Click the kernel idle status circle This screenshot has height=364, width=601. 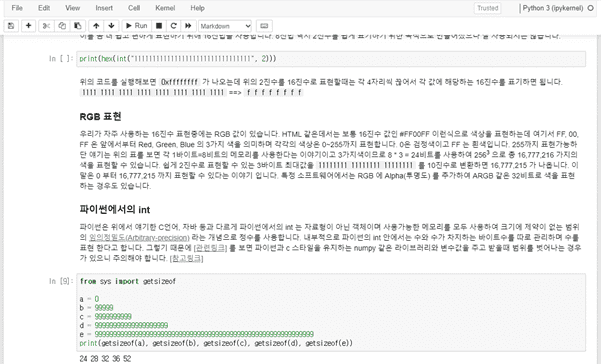[591, 8]
